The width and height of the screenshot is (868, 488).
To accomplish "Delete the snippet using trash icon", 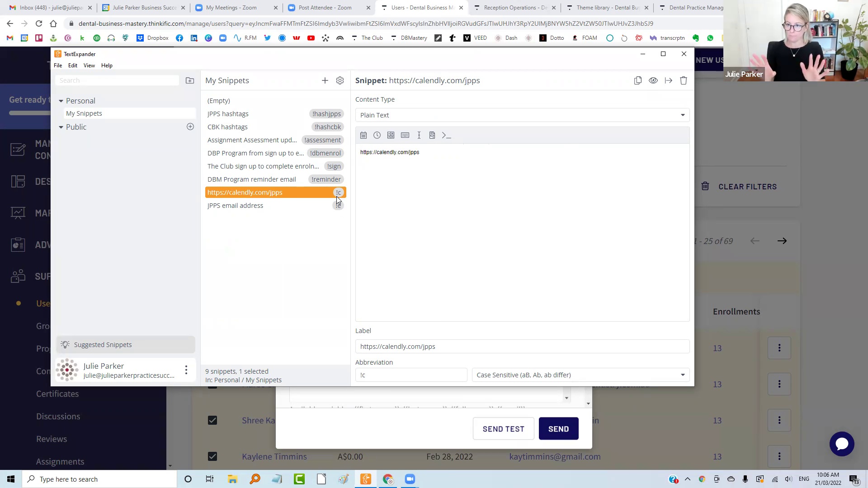I will [x=684, y=80].
